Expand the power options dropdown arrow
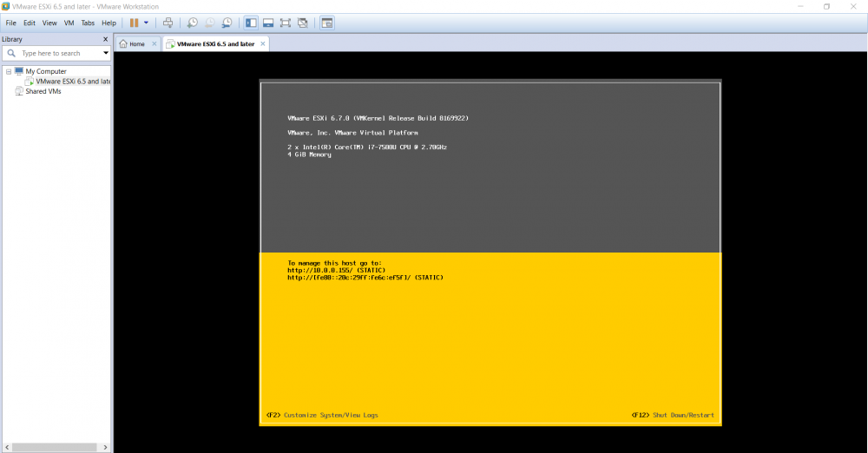This screenshot has height=453, width=868. tap(146, 23)
